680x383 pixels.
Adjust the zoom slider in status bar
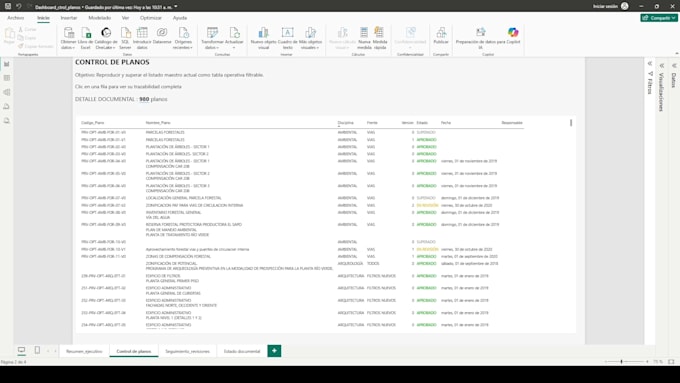pos(621,361)
